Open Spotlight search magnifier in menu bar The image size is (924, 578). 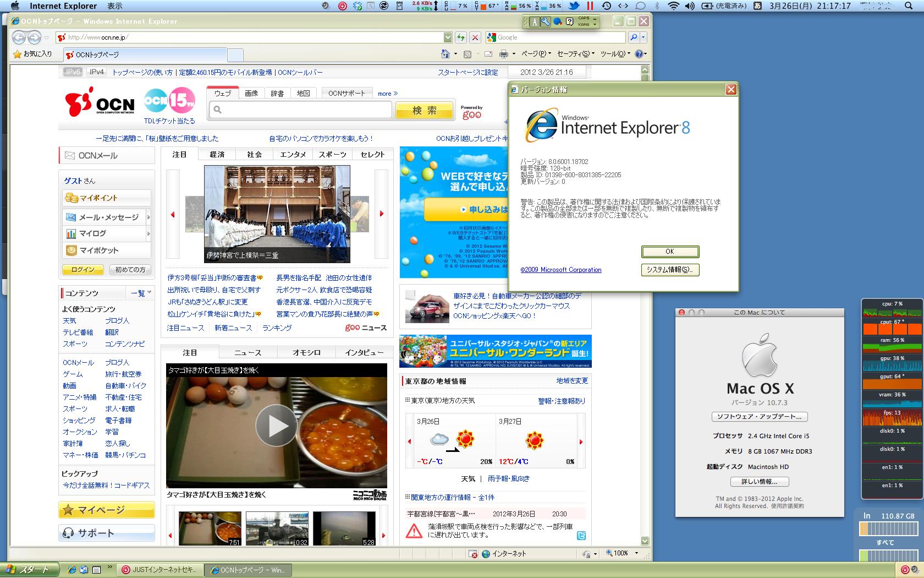pos(908,6)
